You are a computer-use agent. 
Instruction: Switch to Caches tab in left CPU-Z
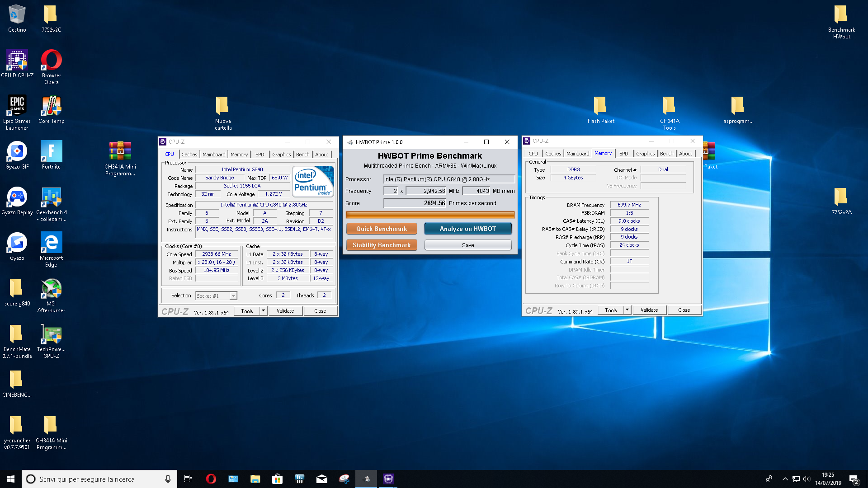189,155
